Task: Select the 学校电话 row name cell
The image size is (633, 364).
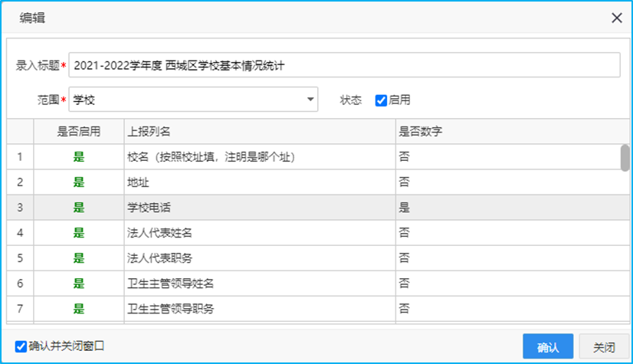Action: (259, 208)
